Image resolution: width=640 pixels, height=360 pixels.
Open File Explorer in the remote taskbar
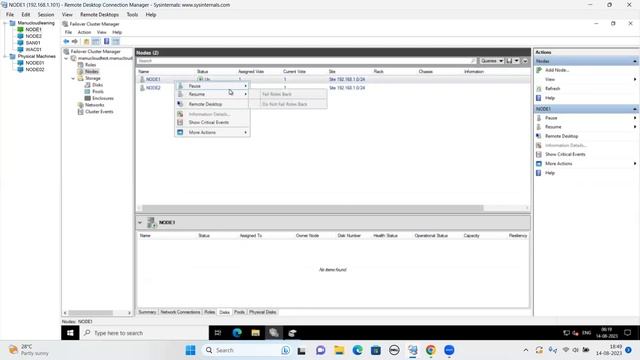click(x=256, y=333)
